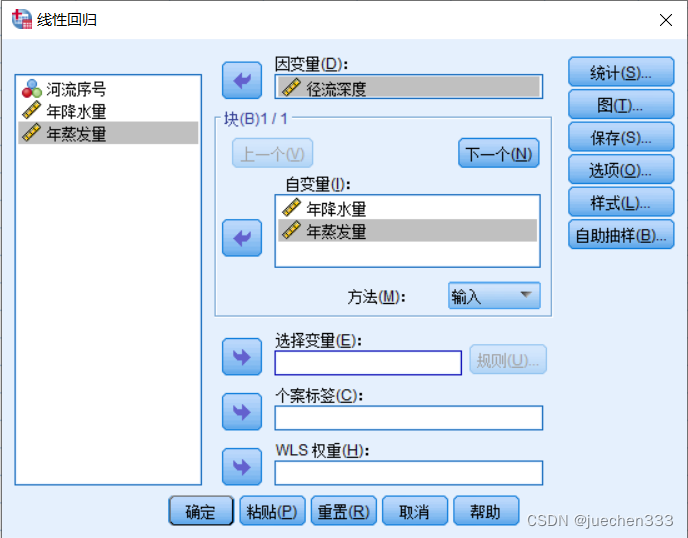Click the arrow button beside 自变量 list

click(x=242, y=238)
